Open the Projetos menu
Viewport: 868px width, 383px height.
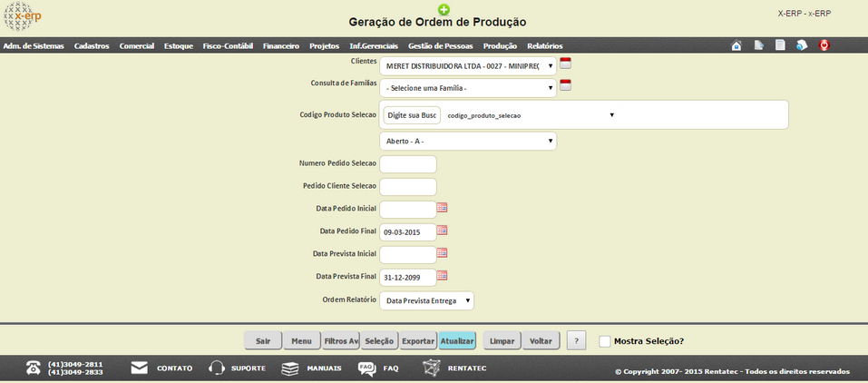[x=325, y=46]
